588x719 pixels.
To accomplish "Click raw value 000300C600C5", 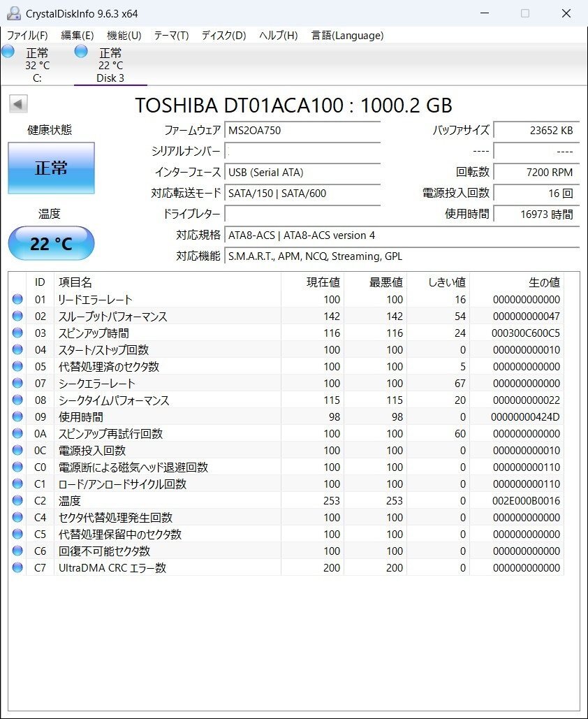I will click(526, 333).
